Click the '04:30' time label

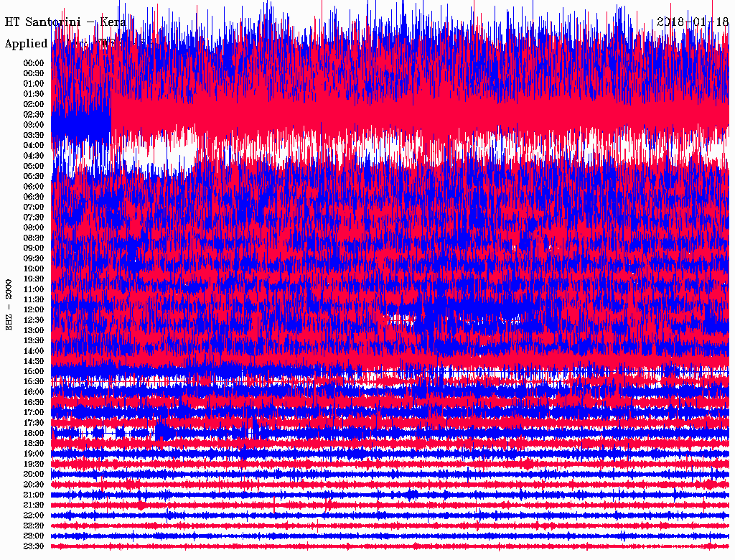pyautogui.click(x=34, y=156)
